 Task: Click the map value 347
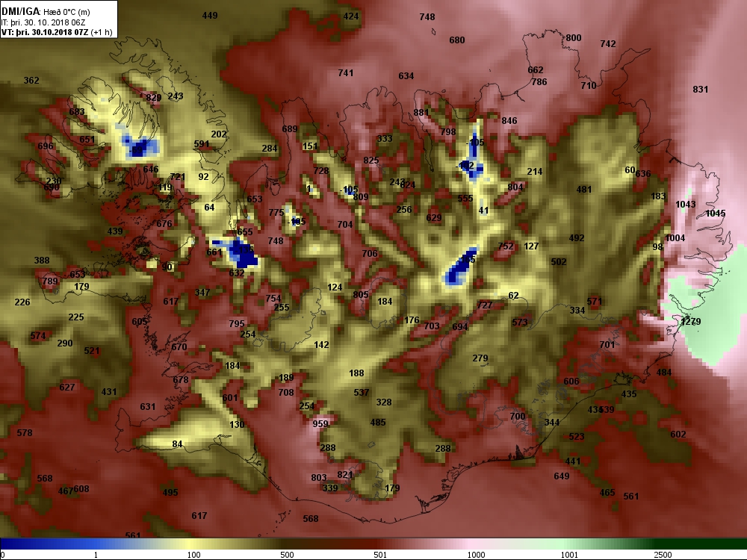202,293
